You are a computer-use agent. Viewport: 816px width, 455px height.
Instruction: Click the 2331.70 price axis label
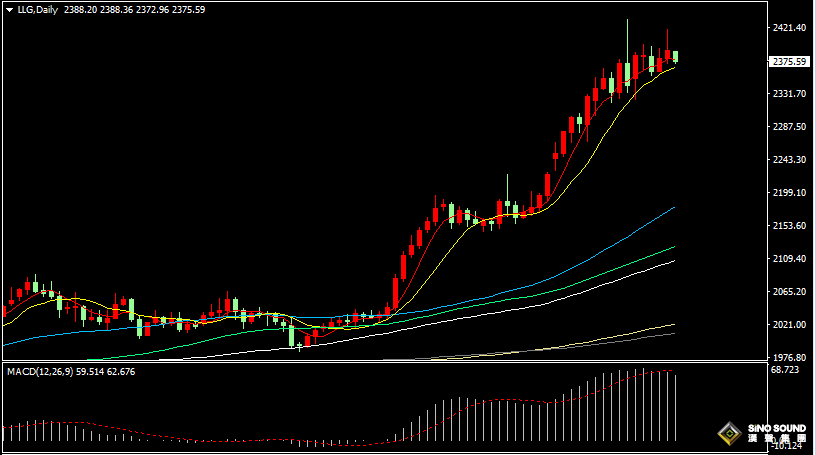click(x=789, y=94)
